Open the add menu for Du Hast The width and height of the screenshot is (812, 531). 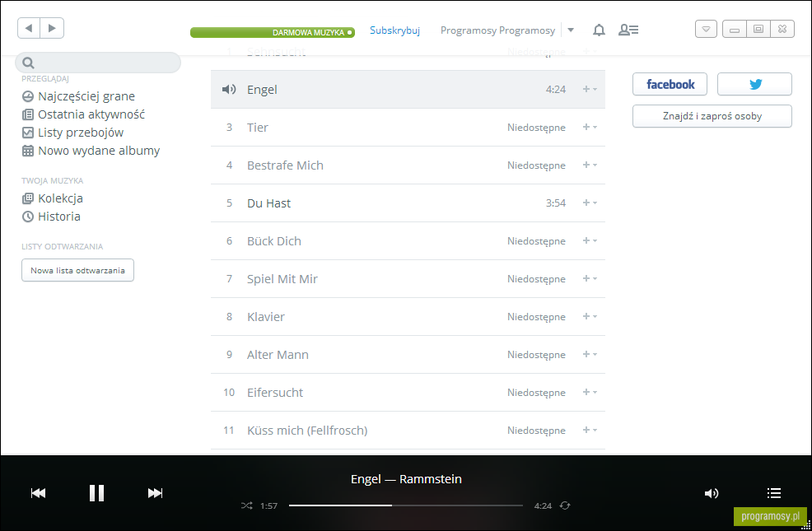pos(590,203)
